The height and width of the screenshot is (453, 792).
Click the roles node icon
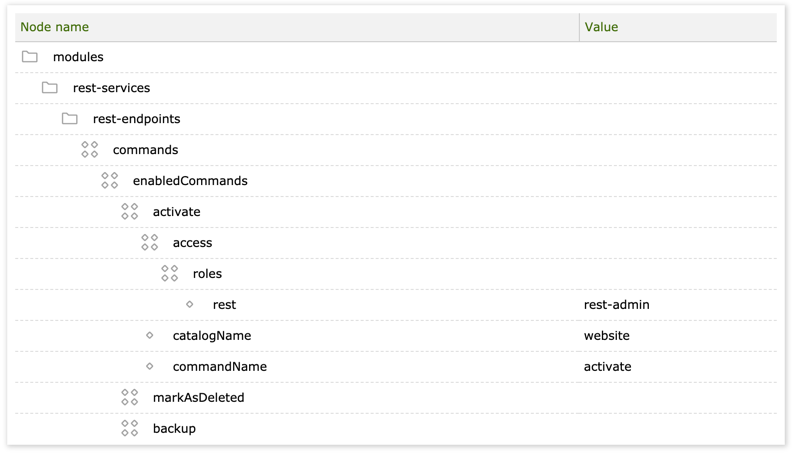[x=170, y=274]
